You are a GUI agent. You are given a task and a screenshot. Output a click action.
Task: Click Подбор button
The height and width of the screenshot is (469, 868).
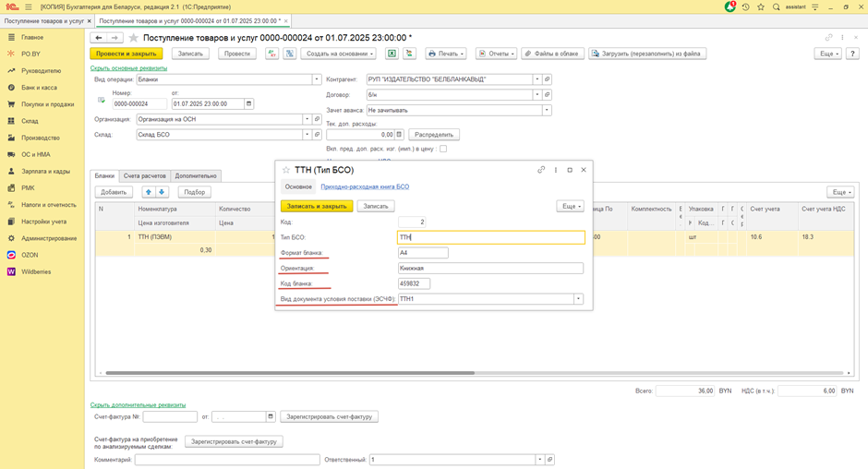click(x=194, y=192)
